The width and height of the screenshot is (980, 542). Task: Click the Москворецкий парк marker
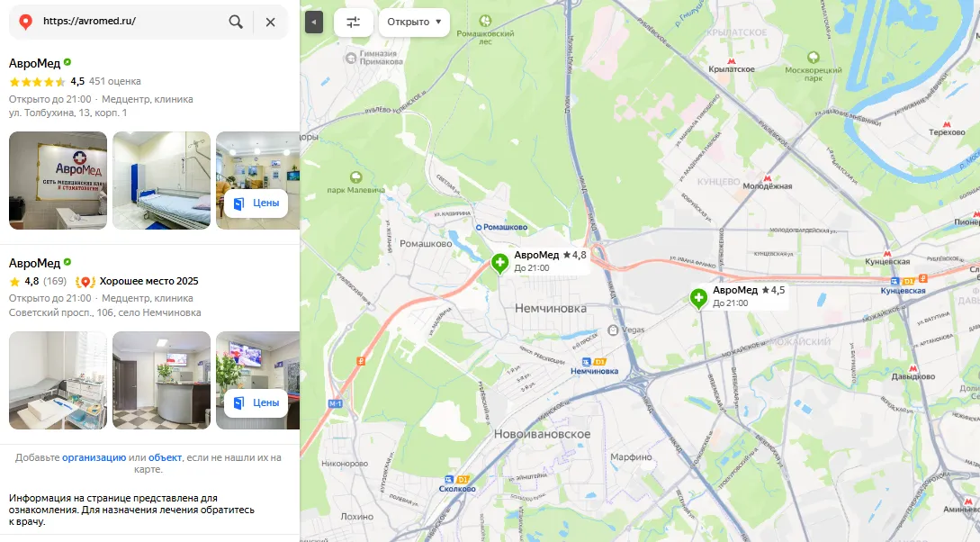point(814,58)
